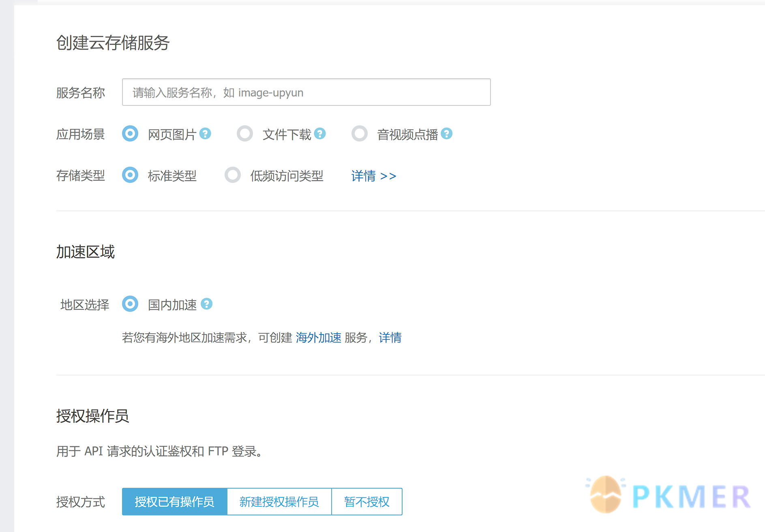Click the 服务名称 field label
The width and height of the screenshot is (765, 532).
click(81, 93)
